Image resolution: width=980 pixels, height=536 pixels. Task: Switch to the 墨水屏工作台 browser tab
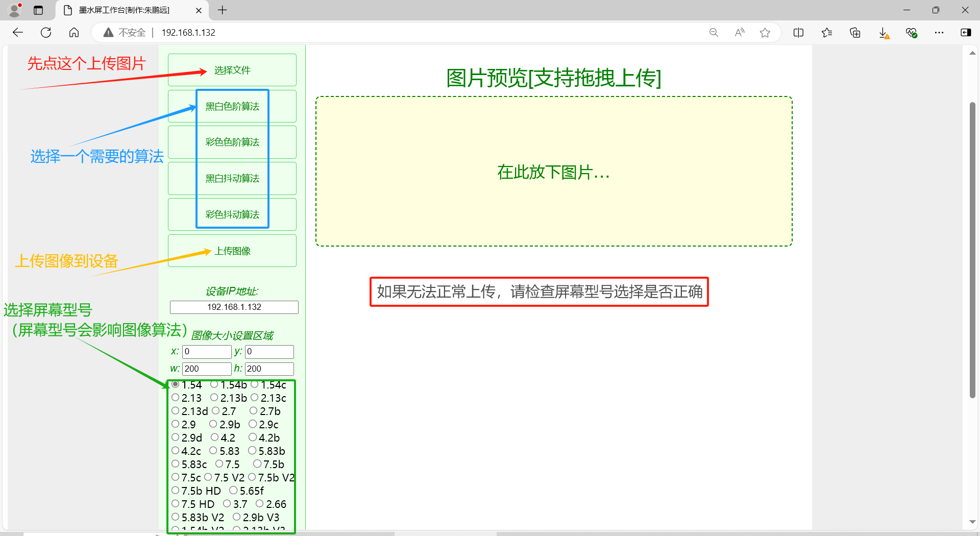click(x=124, y=10)
